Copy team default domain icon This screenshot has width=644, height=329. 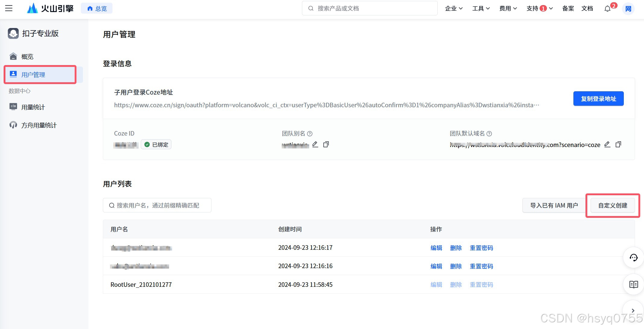pyautogui.click(x=618, y=145)
